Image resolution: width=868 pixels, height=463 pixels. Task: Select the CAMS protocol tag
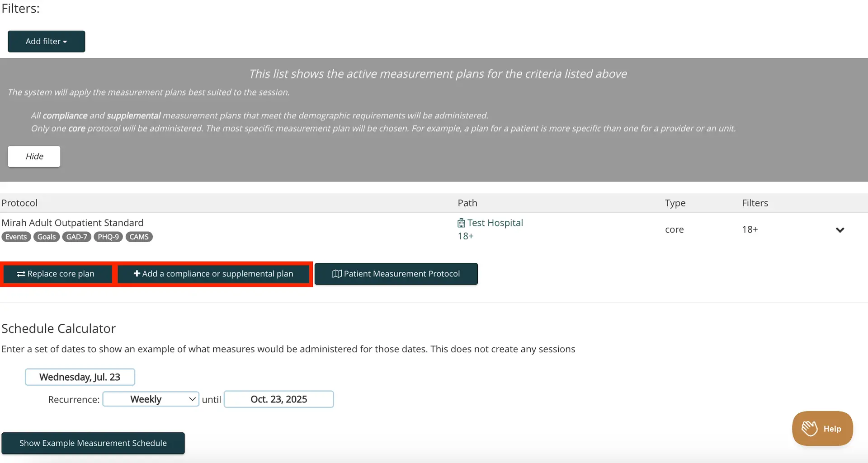point(139,237)
